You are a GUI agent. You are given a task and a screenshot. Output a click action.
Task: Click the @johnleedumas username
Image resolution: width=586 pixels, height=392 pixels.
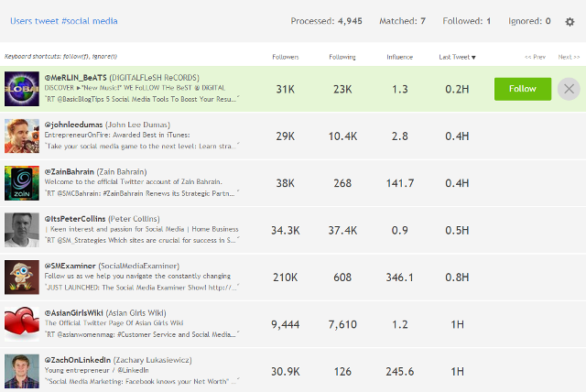pyautogui.click(x=73, y=125)
